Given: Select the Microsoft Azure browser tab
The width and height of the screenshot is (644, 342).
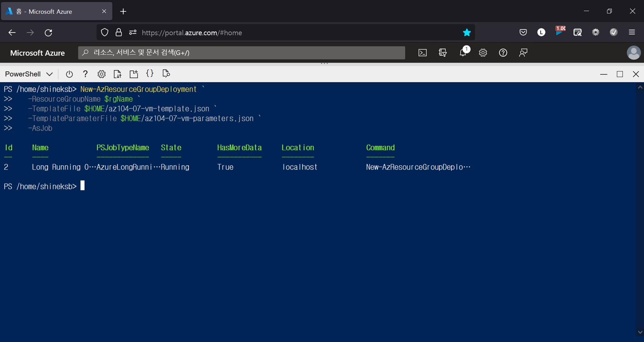Looking at the screenshot, I should pos(57,11).
